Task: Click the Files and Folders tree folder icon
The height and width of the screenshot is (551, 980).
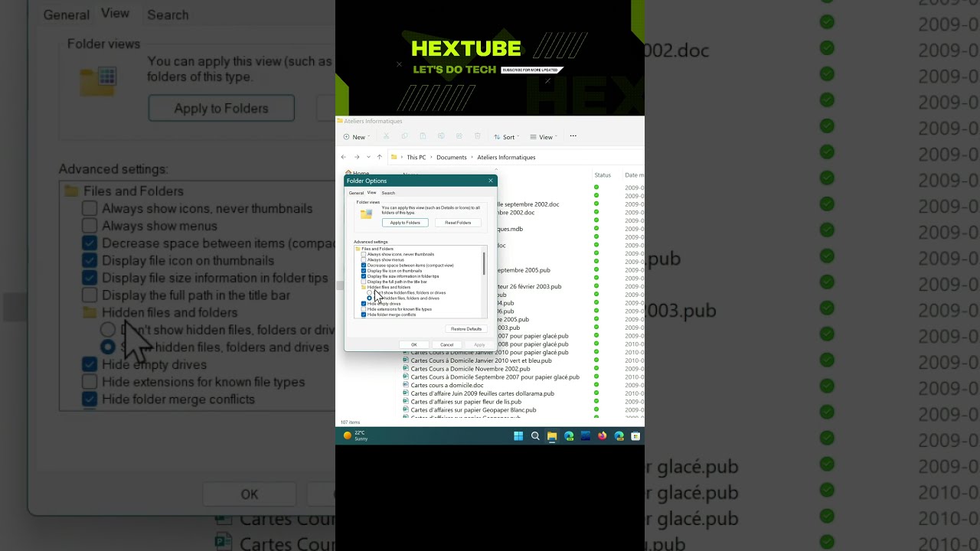Action: coord(358,249)
